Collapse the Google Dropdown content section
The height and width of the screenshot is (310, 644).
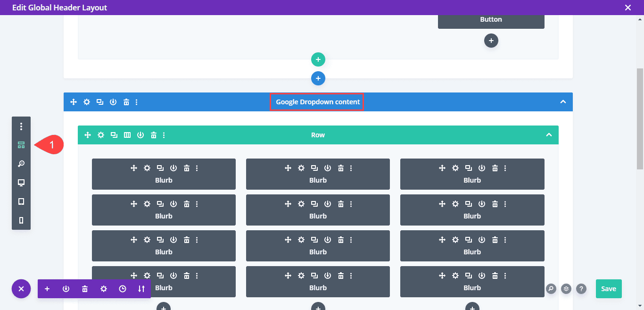563,102
